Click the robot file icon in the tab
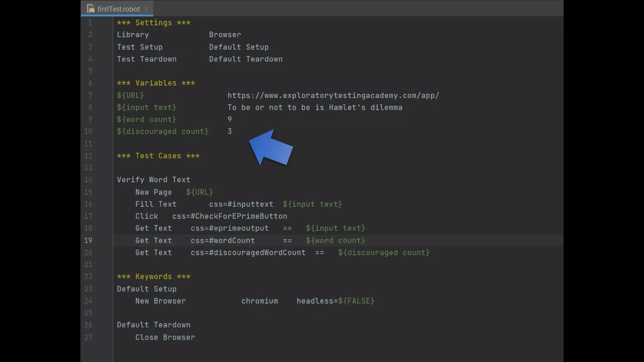Image resolution: width=644 pixels, height=362 pixels. pyautogui.click(x=91, y=8)
